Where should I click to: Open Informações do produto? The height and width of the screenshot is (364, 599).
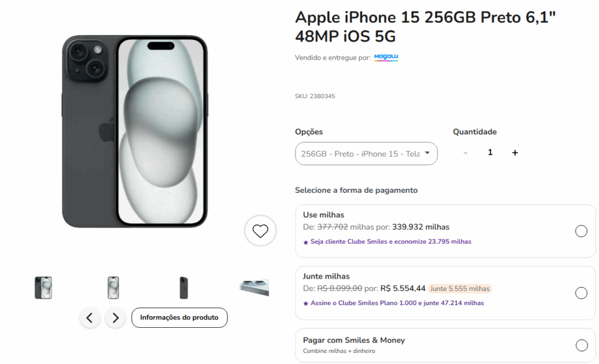point(180,318)
